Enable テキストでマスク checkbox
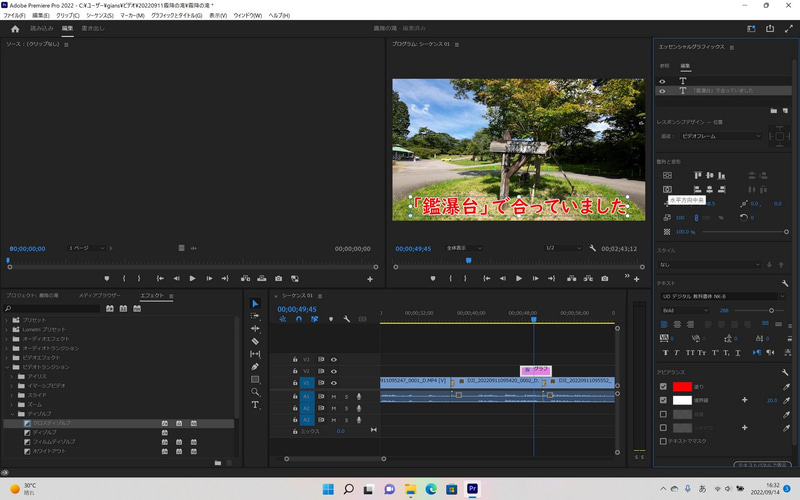Image resolution: width=800 pixels, height=500 pixels. (x=663, y=440)
